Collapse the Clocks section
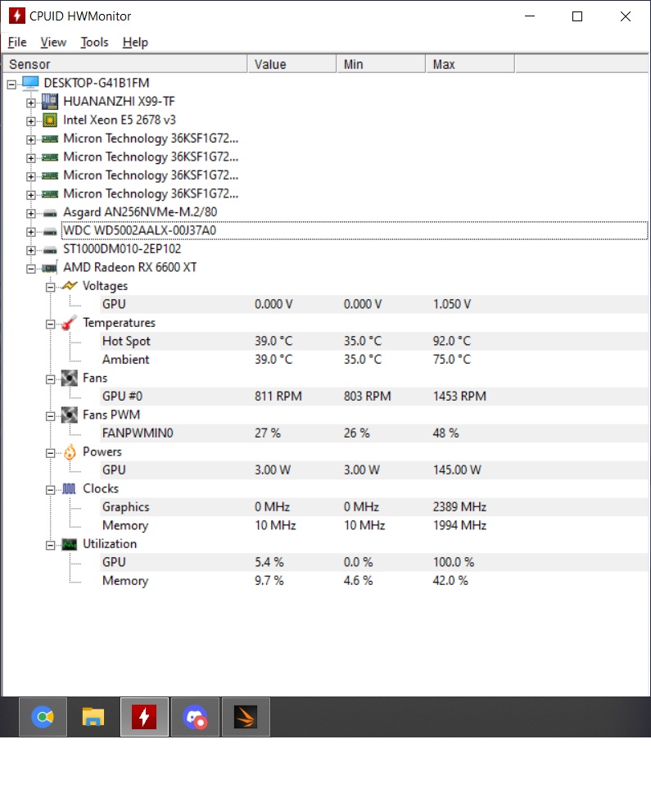 (50, 489)
